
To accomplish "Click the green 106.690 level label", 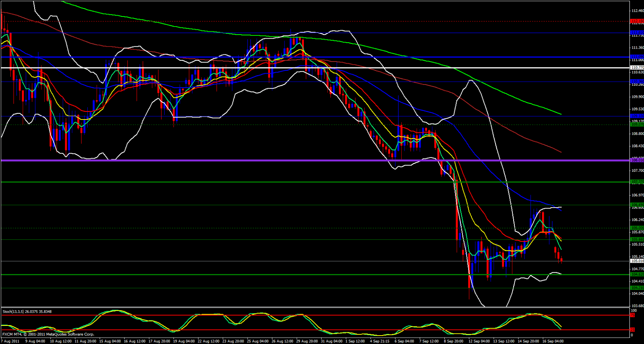I will pyautogui.click(x=637, y=205).
